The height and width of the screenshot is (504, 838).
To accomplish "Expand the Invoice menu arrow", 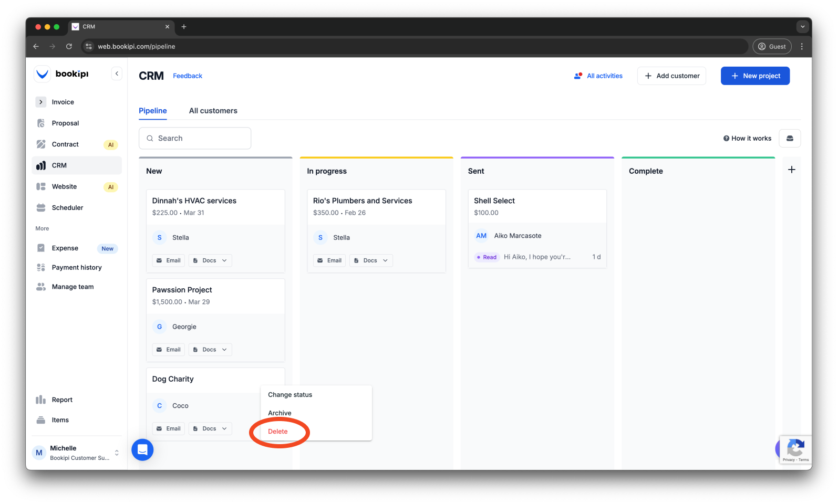I will (41, 102).
